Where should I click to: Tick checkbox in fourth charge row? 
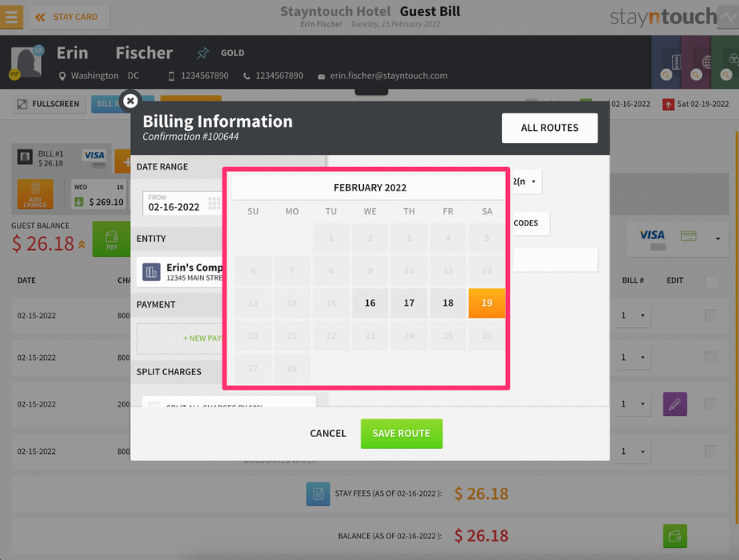711,451
